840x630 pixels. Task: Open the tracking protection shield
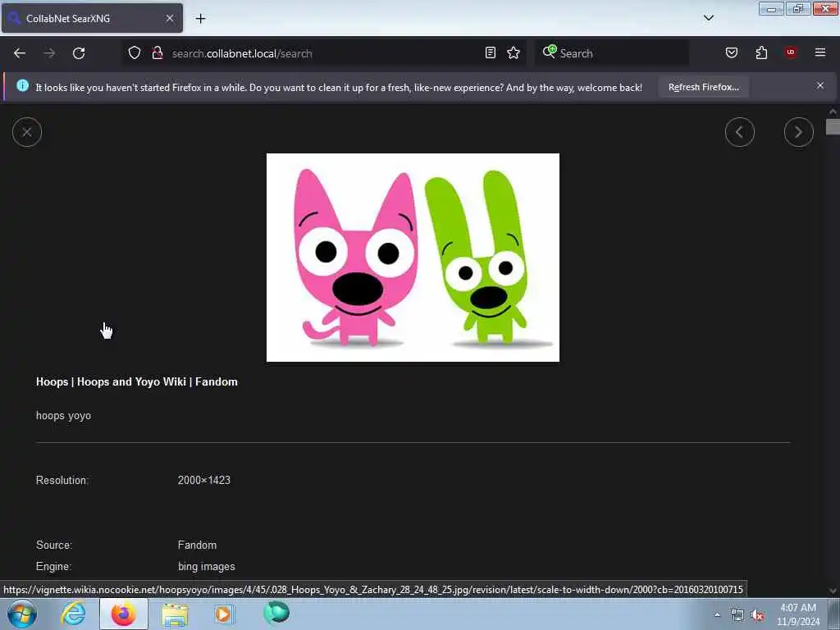135,53
